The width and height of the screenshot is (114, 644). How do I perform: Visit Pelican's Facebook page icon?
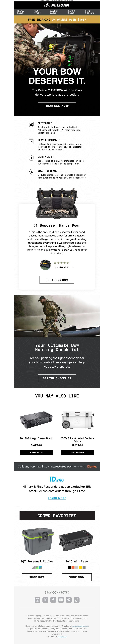(53, 600)
